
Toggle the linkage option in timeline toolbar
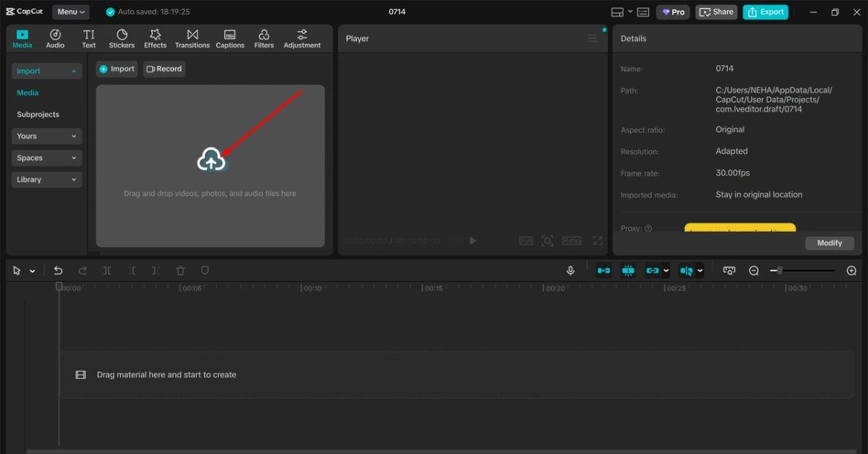pos(652,270)
